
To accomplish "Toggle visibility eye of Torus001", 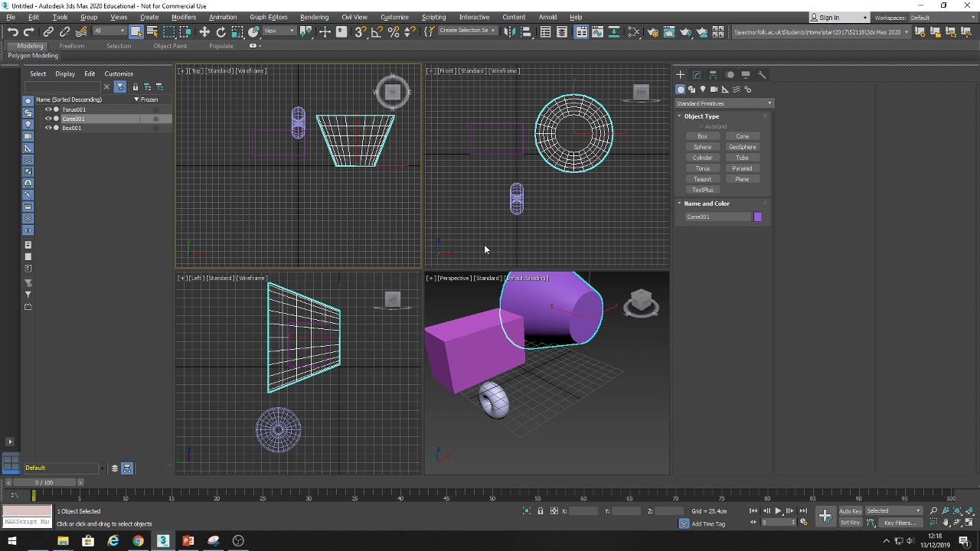I will [x=48, y=109].
